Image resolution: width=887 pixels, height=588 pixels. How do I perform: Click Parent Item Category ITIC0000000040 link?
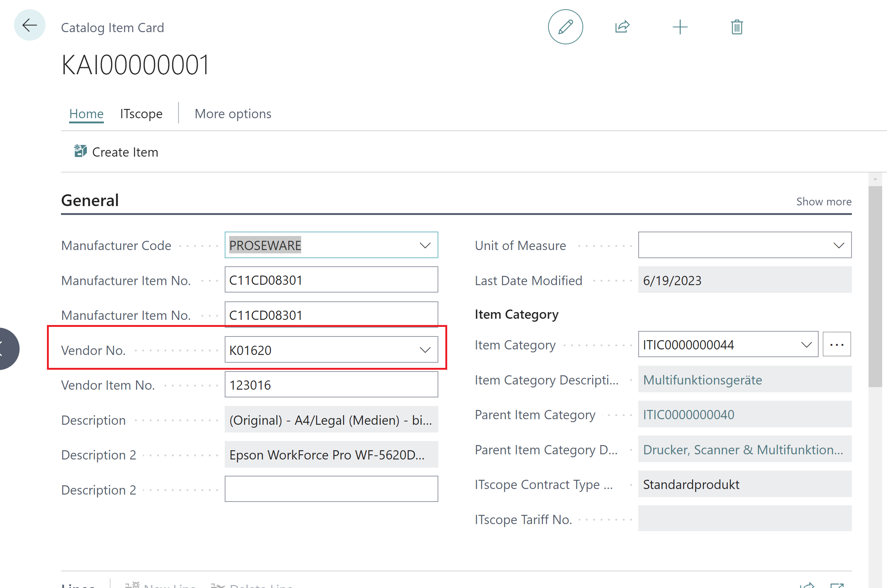(x=688, y=415)
